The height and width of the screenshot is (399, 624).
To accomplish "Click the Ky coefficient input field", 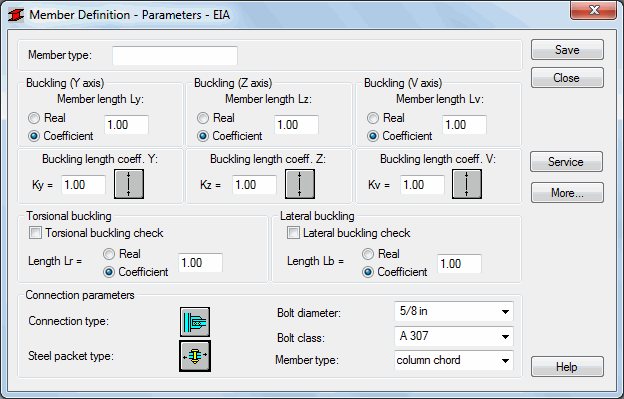I will click(84, 185).
